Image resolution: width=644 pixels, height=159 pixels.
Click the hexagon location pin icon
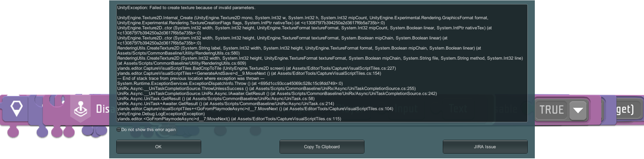pos(16,108)
